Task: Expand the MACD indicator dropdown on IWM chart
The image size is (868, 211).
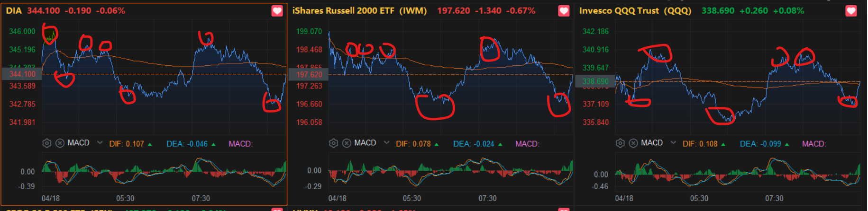Action: click(x=386, y=142)
